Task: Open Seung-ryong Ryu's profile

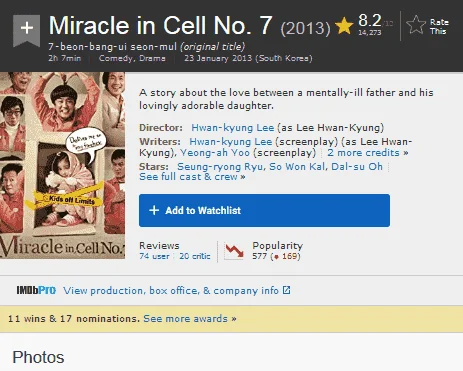Action: [220, 166]
